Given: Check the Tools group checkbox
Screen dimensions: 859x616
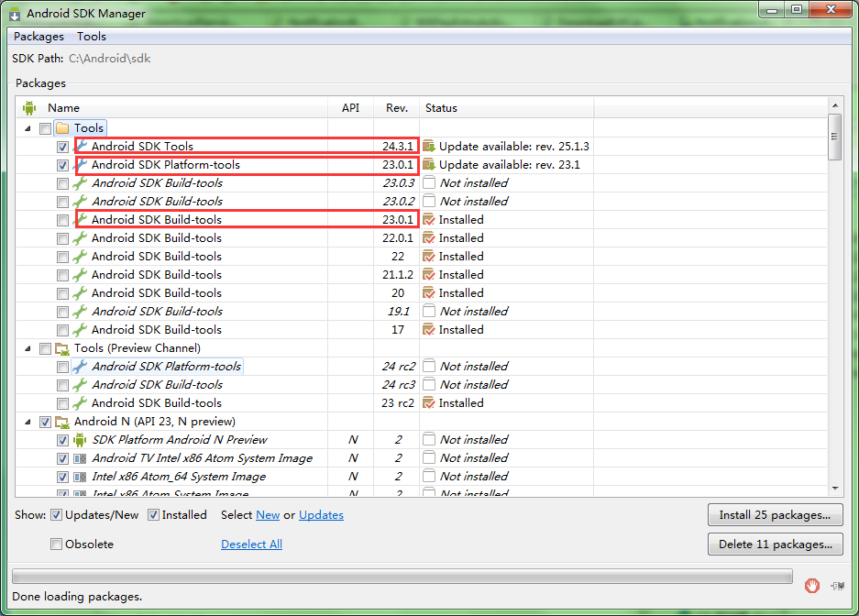Looking at the screenshot, I should 46,128.
